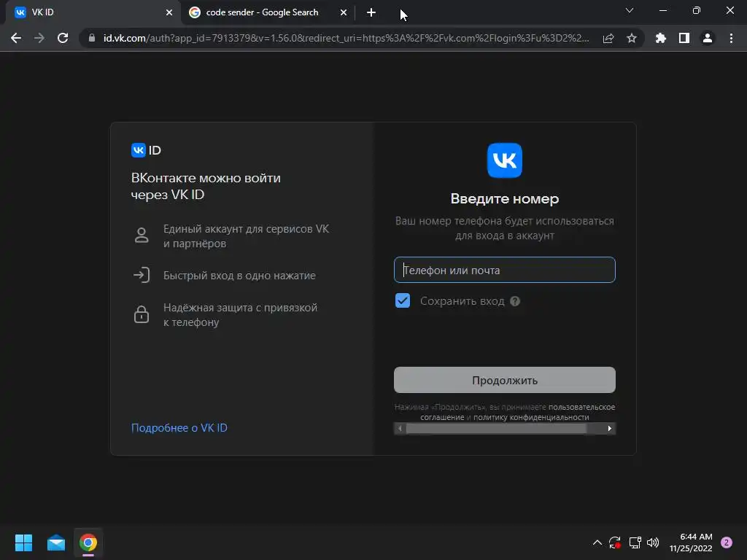This screenshot has height=560, width=747.
Task: Click heading ВКонтакте можно войти через VK ID
Action: (206, 186)
